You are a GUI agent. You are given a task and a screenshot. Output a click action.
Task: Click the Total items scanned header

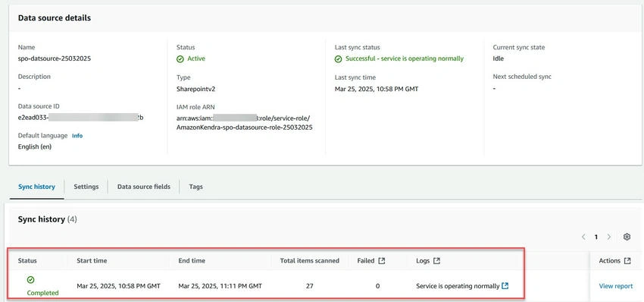point(310,260)
